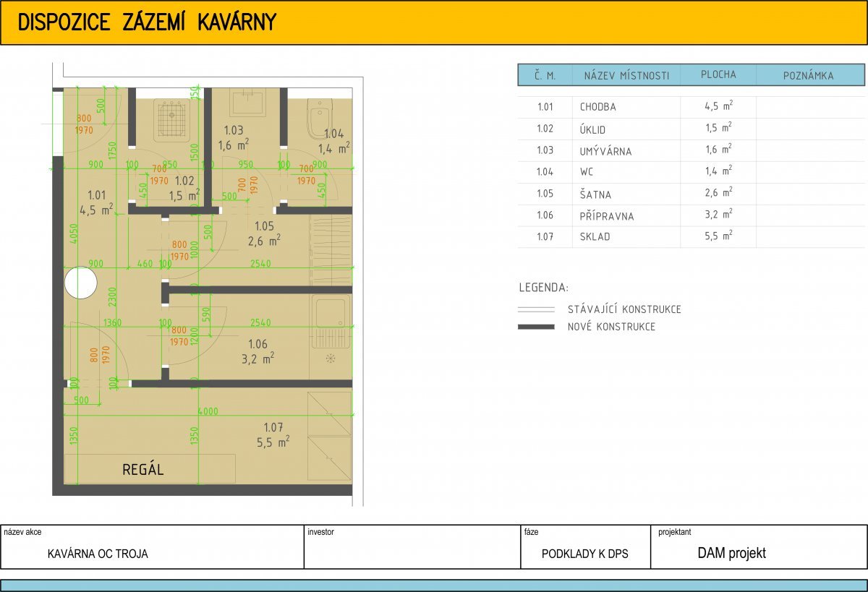Image resolution: width=868 pixels, height=592 pixels.
Task: Select the CHODBA row in the room table
Action: coord(597,107)
